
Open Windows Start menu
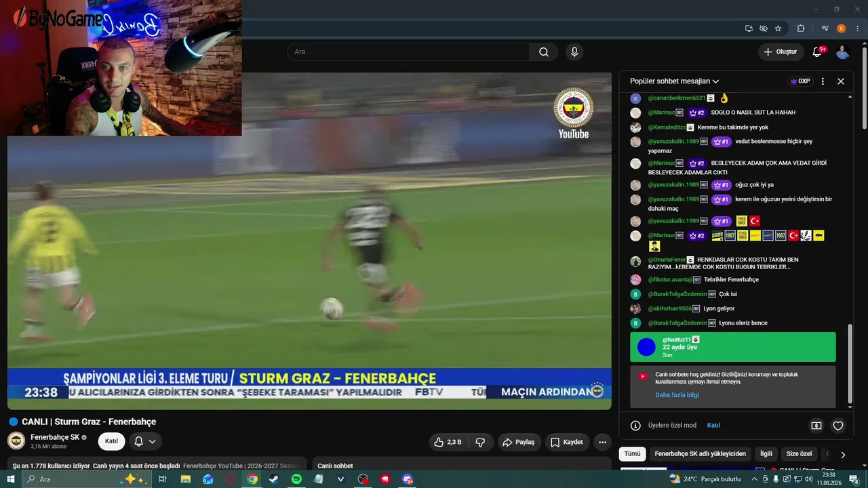(10, 479)
